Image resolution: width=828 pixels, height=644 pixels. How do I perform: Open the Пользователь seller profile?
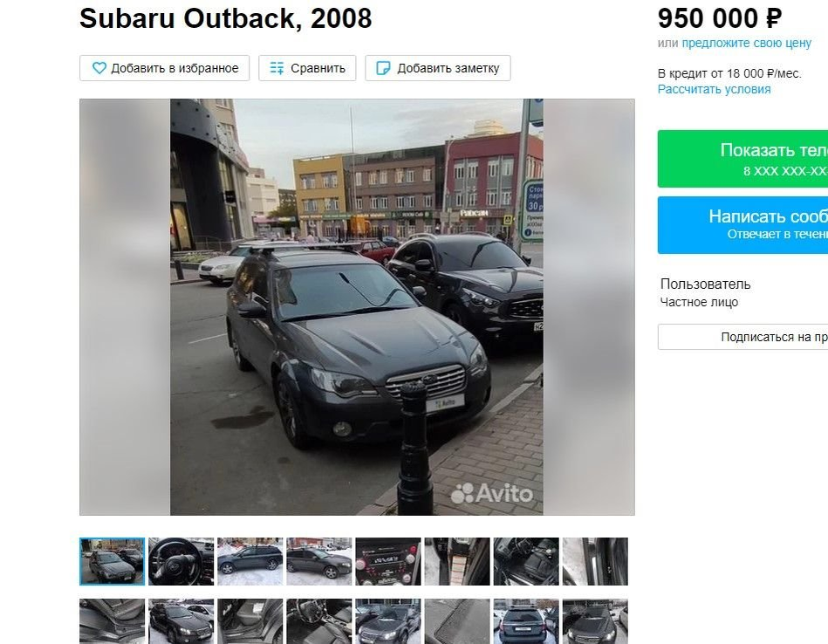[705, 284]
